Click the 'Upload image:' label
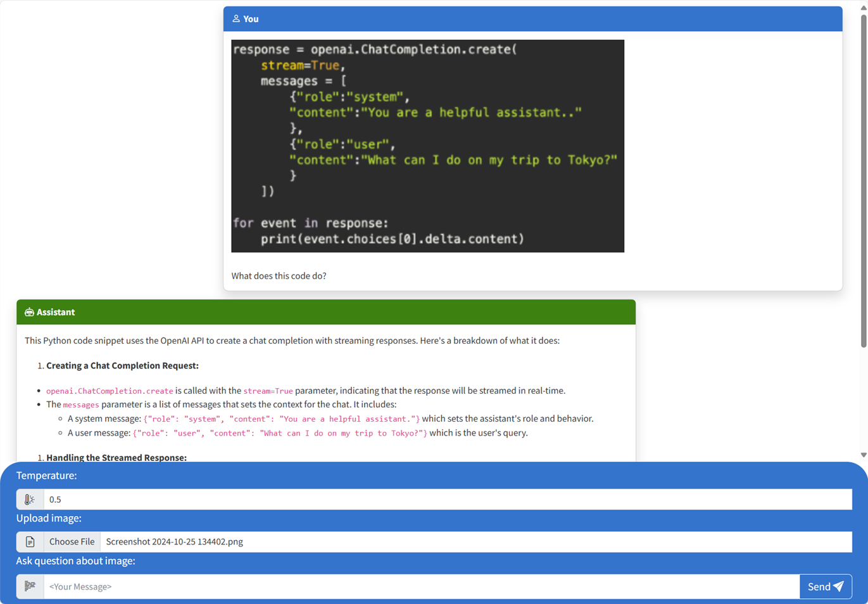Viewport: 868px width, 604px height. (49, 518)
